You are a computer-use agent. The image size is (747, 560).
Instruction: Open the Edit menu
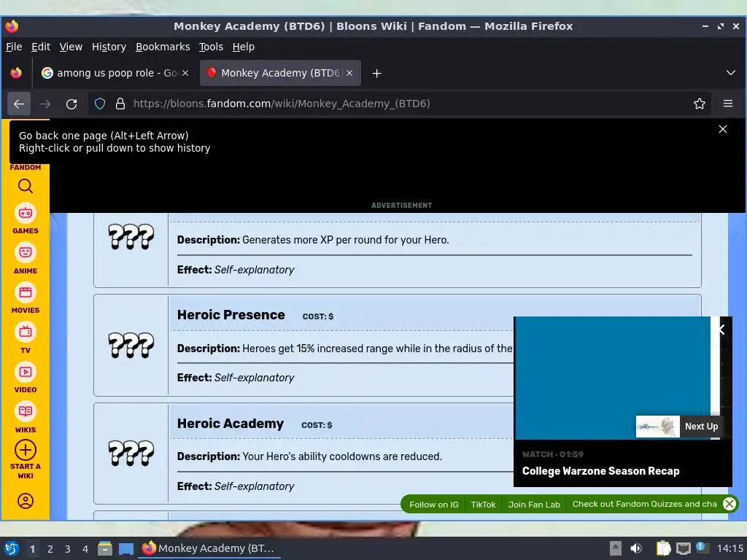(x=41, y=47)
